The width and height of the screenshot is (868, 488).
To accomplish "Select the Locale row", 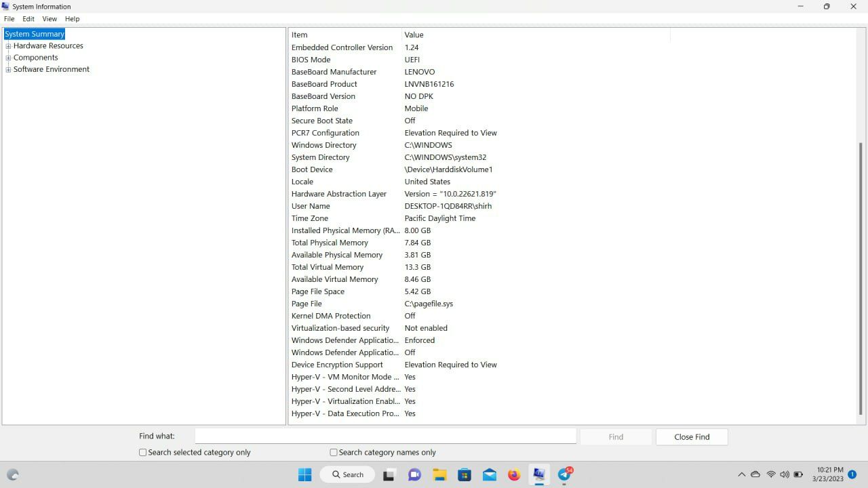I will click(x=480, y=182).
